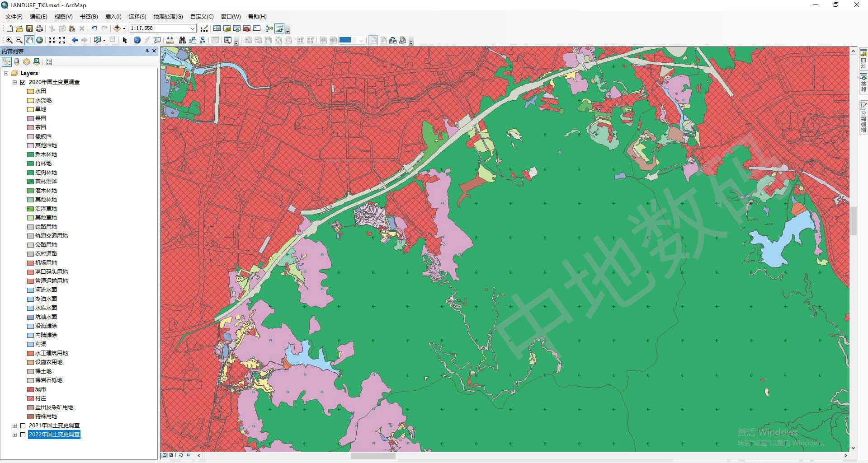868x463 pixels.
Task: Select the 2022年国土变更调查 layer name
Action: [54, 435]
